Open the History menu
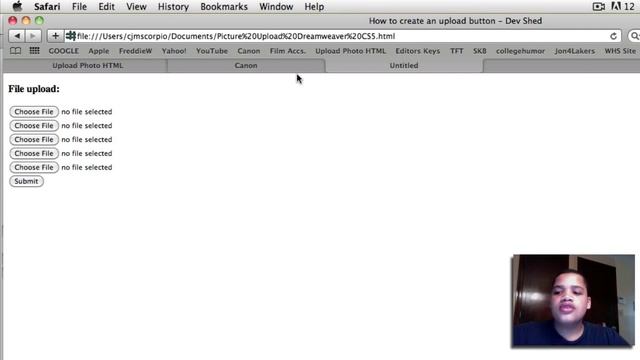 [x=173, y=7]
